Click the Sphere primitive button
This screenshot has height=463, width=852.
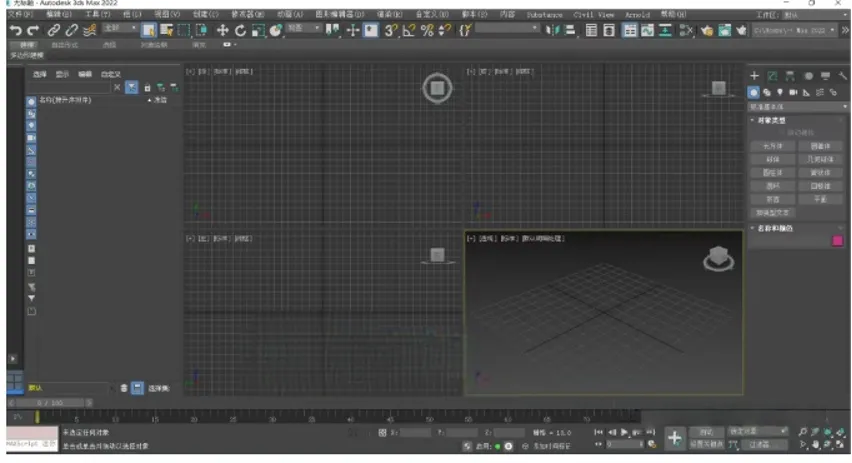pyautogui.click(x=773, y=159)
